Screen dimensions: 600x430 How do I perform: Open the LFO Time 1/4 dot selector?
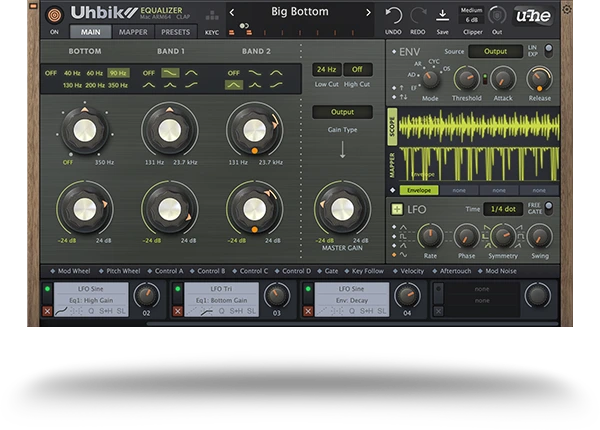(503, 209)
